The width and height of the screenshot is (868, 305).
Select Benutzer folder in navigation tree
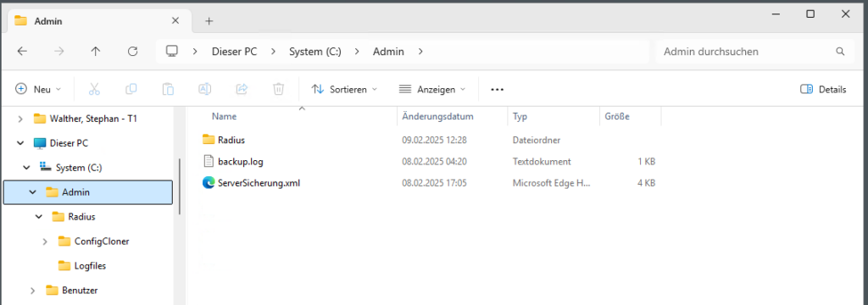tap(80, 290)
